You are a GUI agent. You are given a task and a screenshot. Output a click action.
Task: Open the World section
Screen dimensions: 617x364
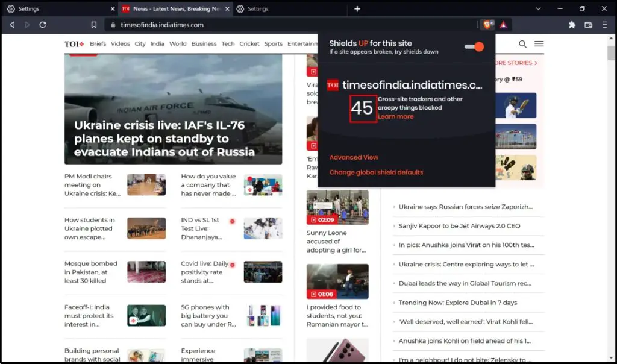[x=178, y=43]
